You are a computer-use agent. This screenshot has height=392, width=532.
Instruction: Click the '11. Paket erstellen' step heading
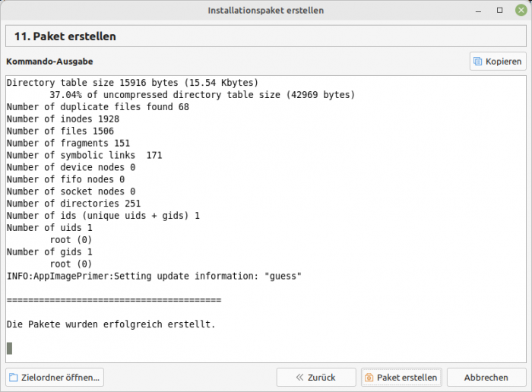pos(65,36)
